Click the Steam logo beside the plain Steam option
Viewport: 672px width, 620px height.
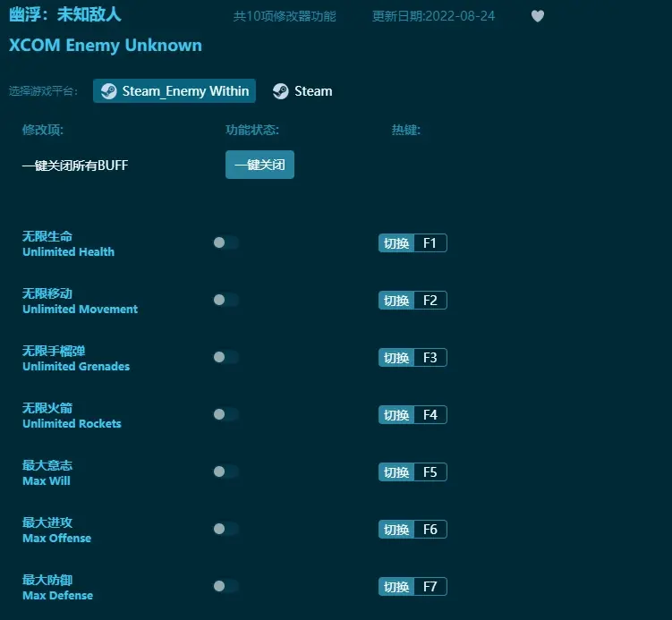[281, 91]
